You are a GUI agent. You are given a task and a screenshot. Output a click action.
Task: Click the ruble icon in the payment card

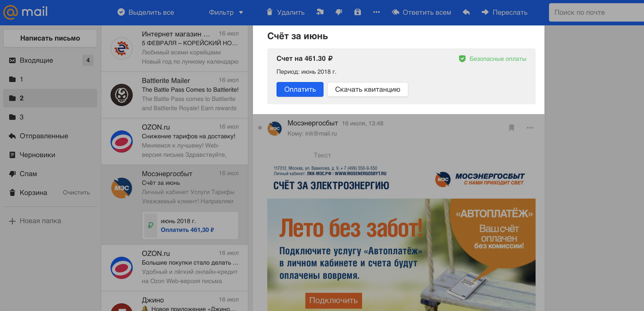point(150,225)
